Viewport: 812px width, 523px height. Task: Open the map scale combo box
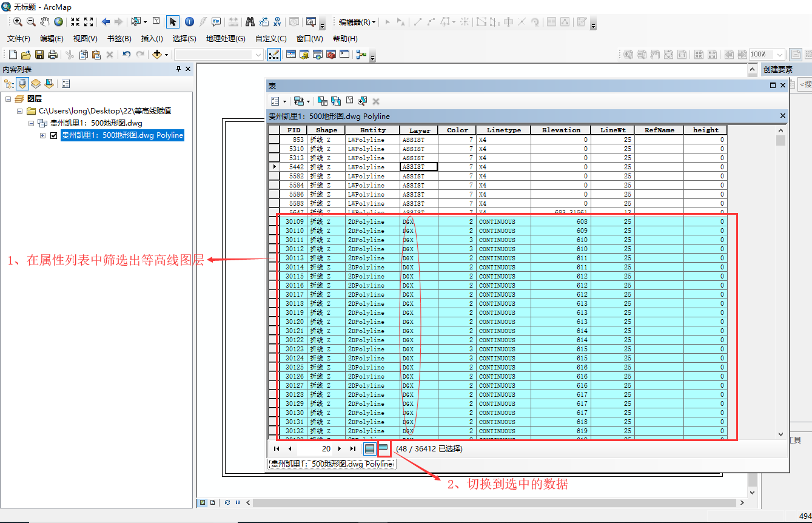tap(219, 55)
